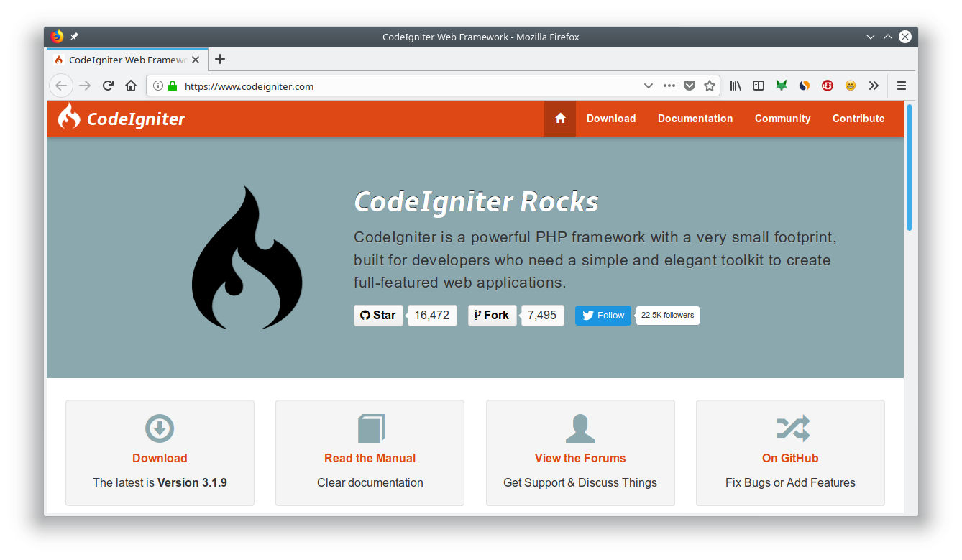Screen dimensions: 962x560
Task: Click the GitHub Star button
Action: point(378,315)
